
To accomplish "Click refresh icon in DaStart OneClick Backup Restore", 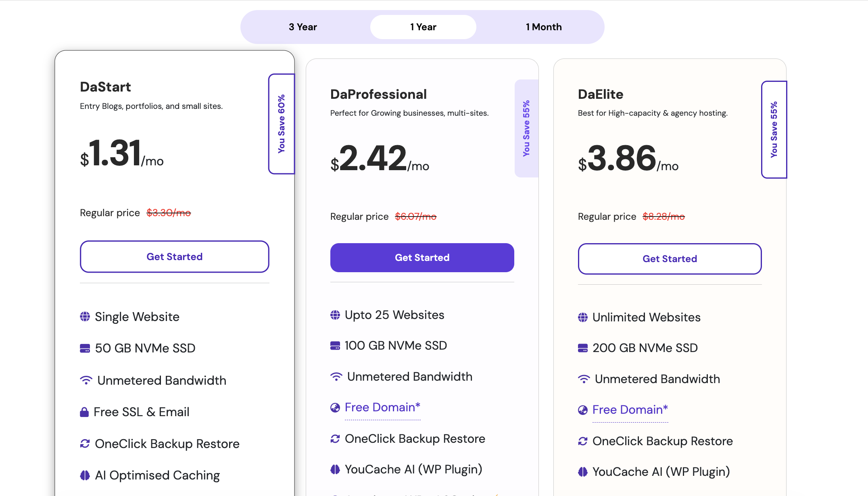I will click(85, 444).
